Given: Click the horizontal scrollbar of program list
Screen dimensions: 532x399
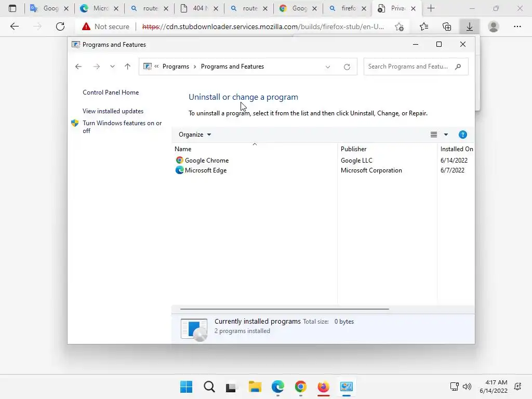Looking at the screenshot, I should click(284, 309).
